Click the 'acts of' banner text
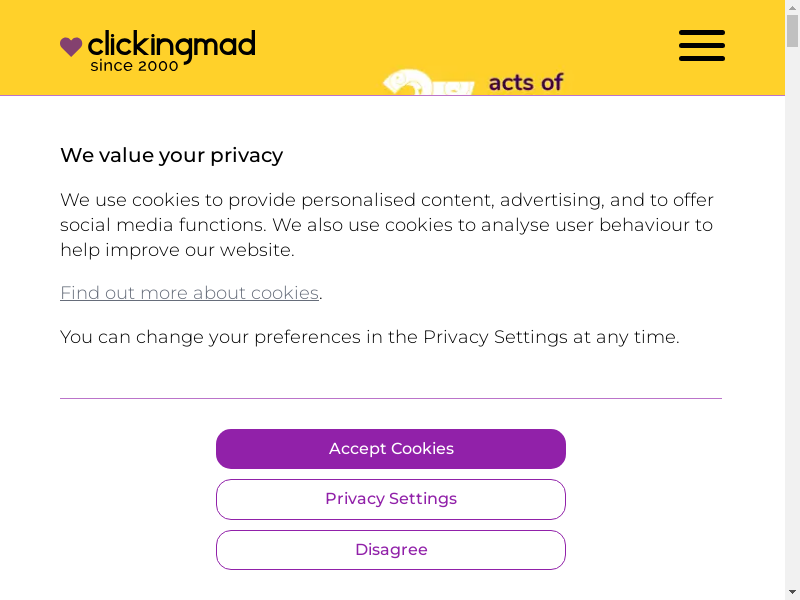This screenshot has height=600, width=800. pyautogui.click(x=525, y=83)
